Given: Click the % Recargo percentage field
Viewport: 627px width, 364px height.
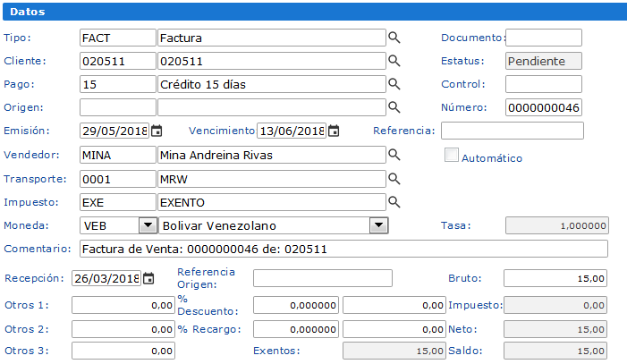Looking at the screenshot, I should tap(296, 329).
